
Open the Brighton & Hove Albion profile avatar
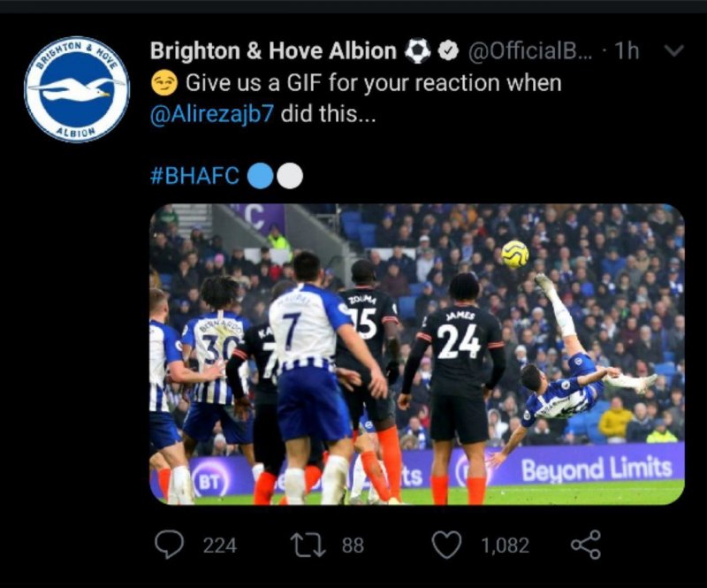pos(77,89)
